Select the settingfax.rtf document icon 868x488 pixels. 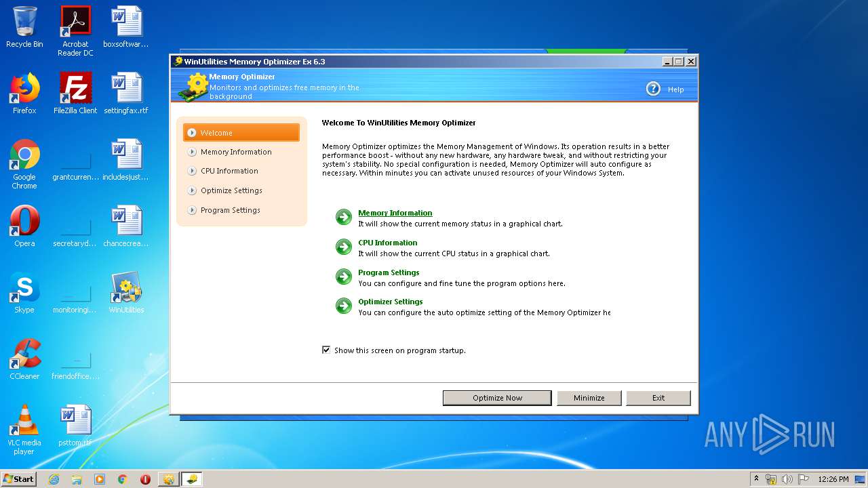[126, 94]
